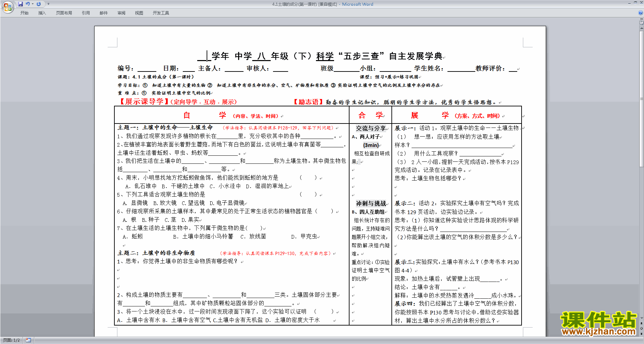644x344 pixels.
Task: Click the 学习目标 line
Action: click(x=279, y=85)
